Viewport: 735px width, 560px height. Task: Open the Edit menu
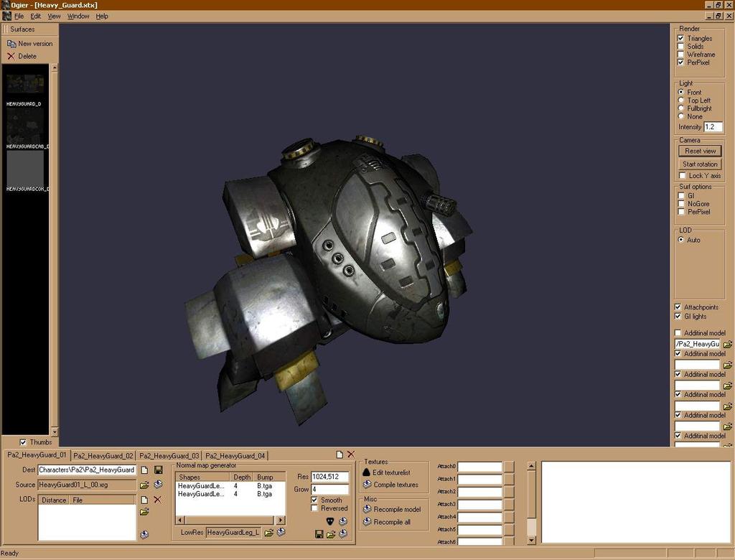[x=36, y=17]
